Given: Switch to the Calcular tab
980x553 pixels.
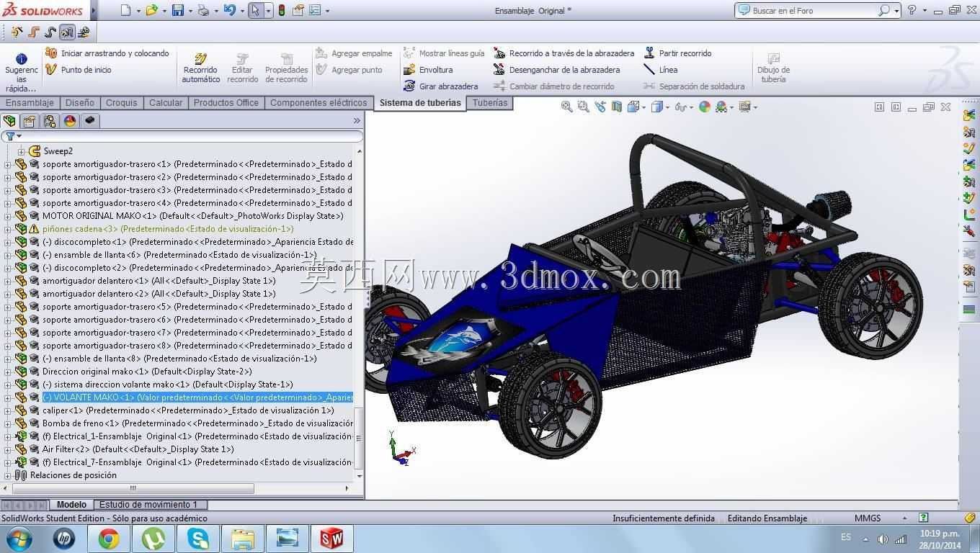Looking at the screenshot, I should [166, 103].
